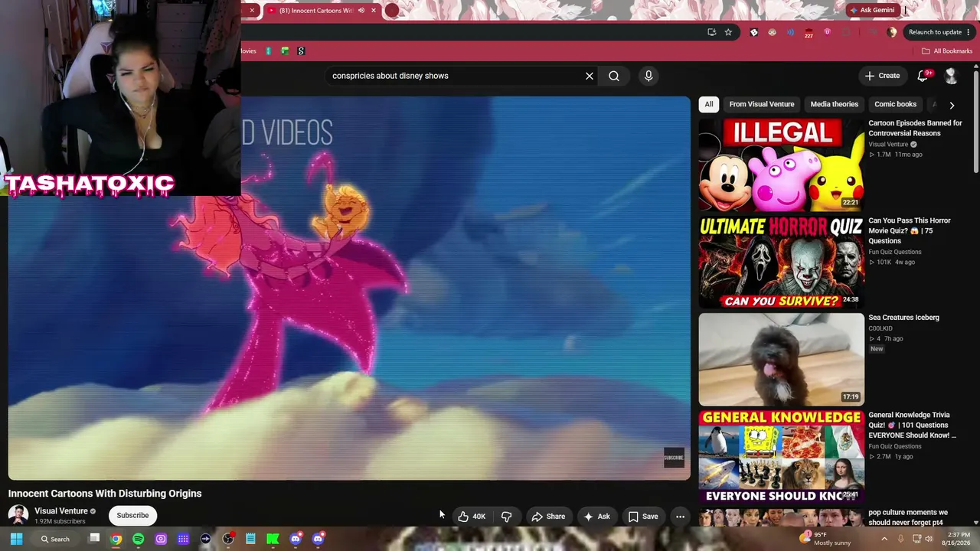The height and width of the screenshot is (551, 980).
Task: Click the blue sound-wave extension icon
Action: coord(790,32)
